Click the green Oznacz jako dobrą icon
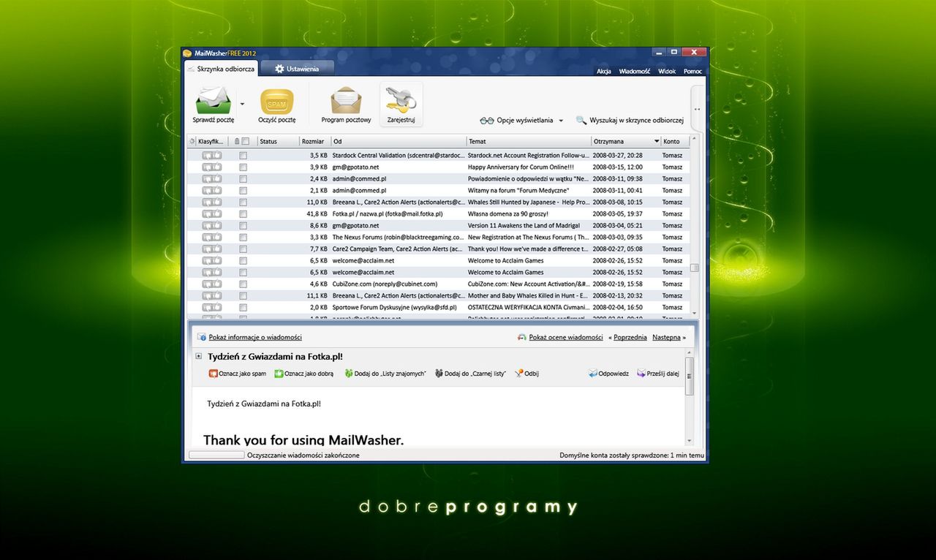This screenshot has width=936, height=560. [x=279, y=374]
